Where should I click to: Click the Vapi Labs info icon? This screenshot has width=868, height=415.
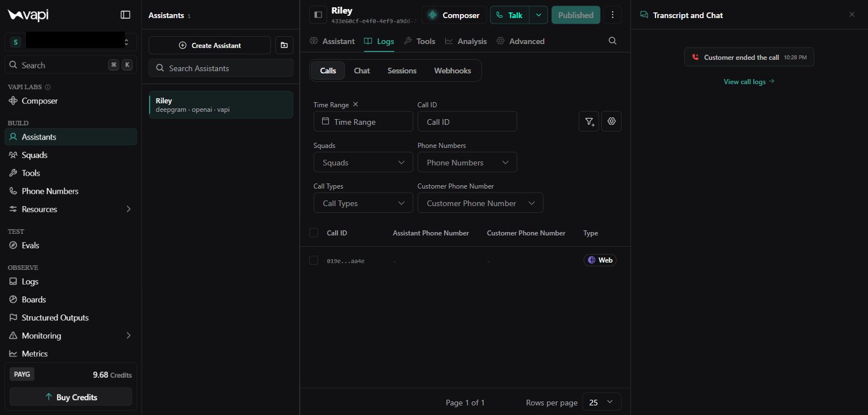click(47, 87)
